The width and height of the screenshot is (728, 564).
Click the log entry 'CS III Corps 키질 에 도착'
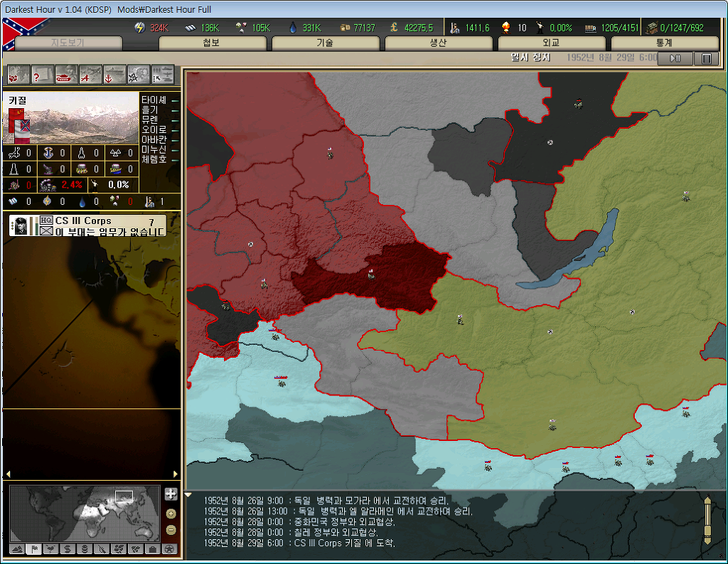pos(345,543)
